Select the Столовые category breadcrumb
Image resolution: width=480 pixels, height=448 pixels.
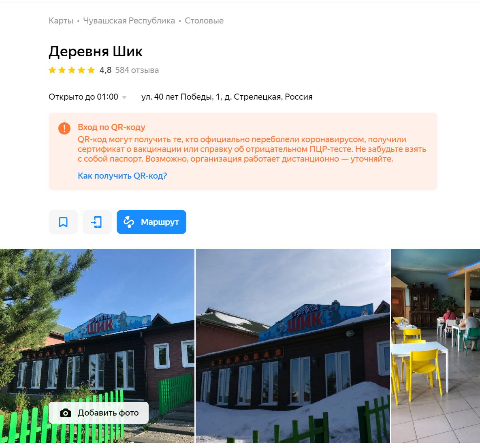tap(204, 21)
